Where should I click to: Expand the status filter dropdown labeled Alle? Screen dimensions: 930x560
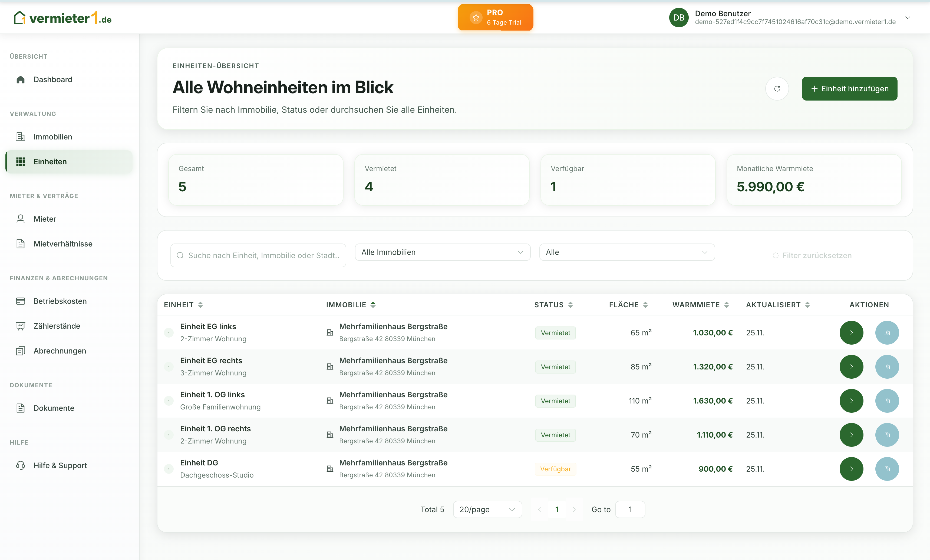pyautogui.click(x=626, y=252)
